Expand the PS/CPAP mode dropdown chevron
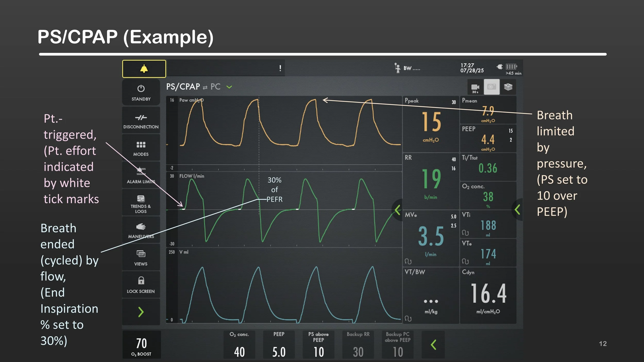 click(229, 87)
